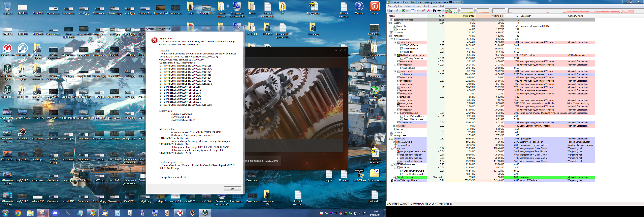Sort by the Company Name column header
Viewport: 644px width, 217px height.
[x=581, y=16]
